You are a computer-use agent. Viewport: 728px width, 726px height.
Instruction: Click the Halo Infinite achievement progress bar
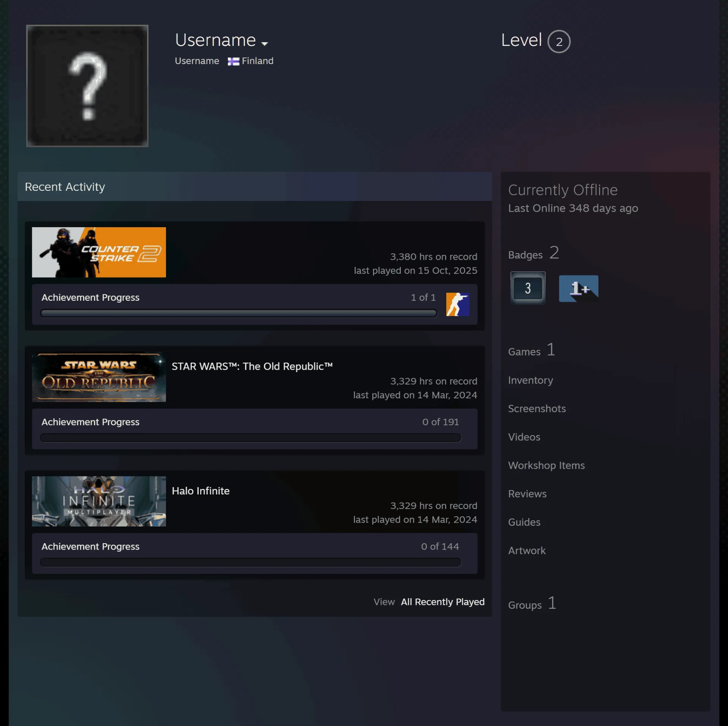click(250, 562)
